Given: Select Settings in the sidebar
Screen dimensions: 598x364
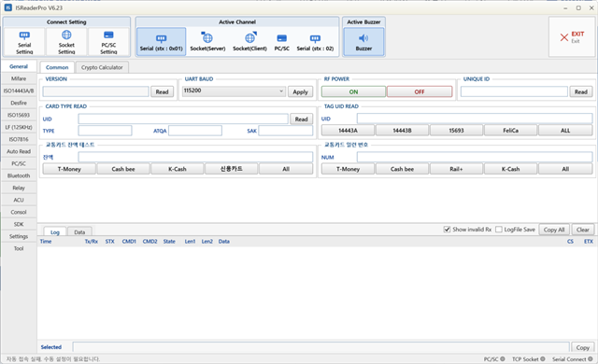Looking at the screenshot, I should tap(19, 236).
